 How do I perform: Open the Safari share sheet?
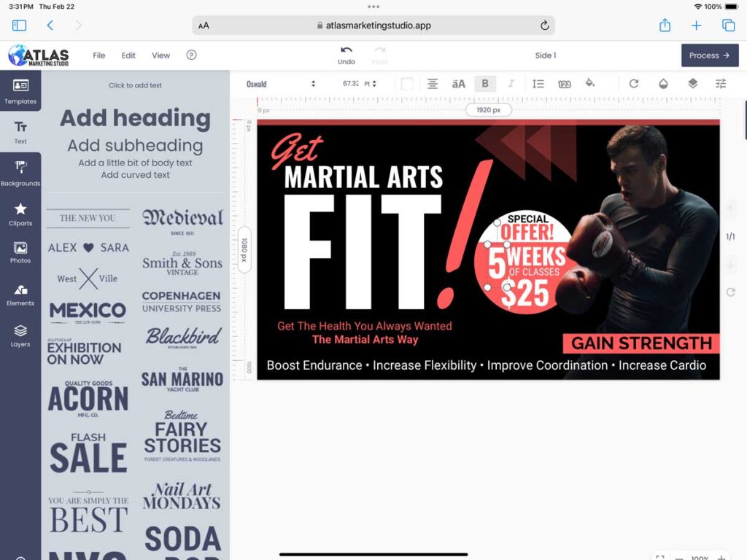665,26
